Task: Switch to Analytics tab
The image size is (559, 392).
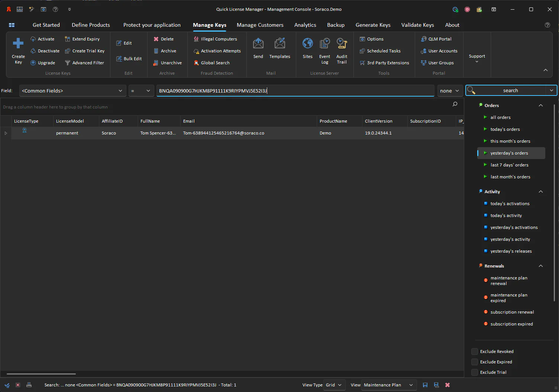Action: click(305, 25)
